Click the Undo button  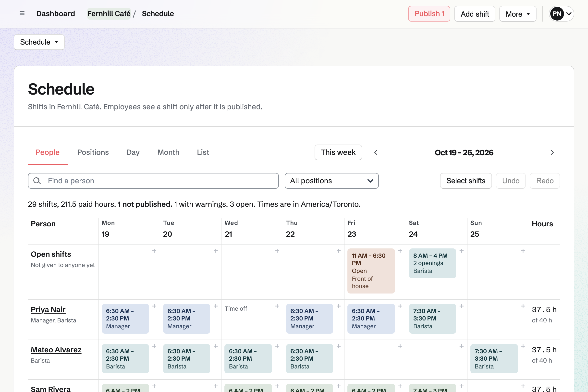point(511,181)
